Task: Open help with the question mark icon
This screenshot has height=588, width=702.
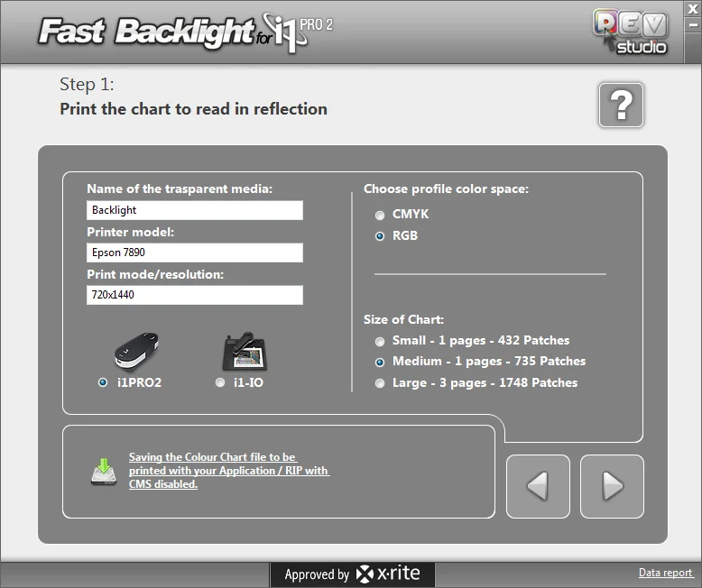Action: point(621,106)
